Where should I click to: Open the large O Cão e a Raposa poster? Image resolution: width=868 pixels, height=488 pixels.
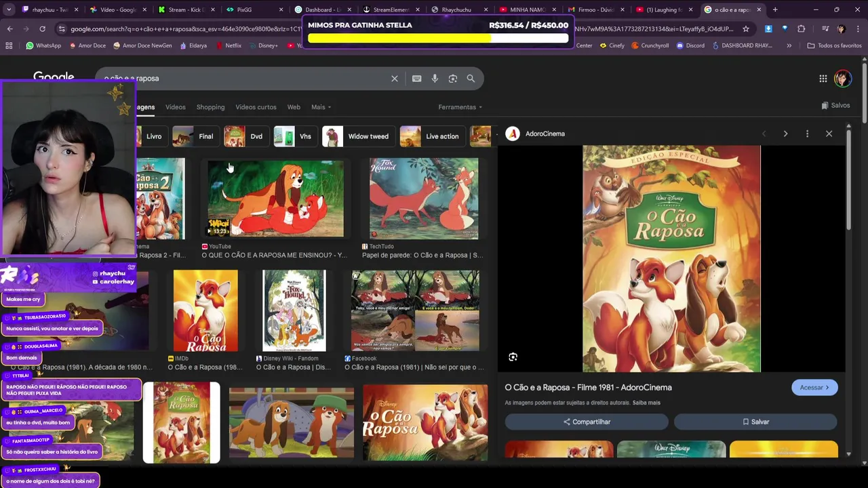point(671,259)
